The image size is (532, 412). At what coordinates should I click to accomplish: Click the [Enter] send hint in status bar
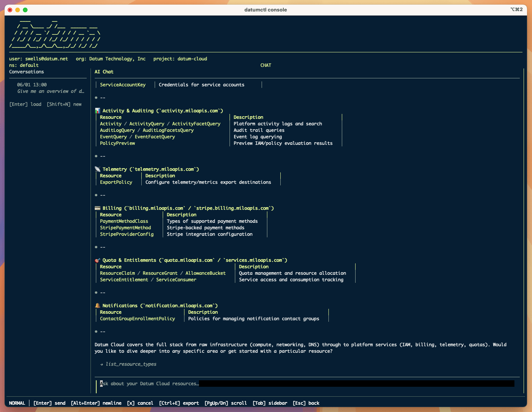[x=49, y=403]
